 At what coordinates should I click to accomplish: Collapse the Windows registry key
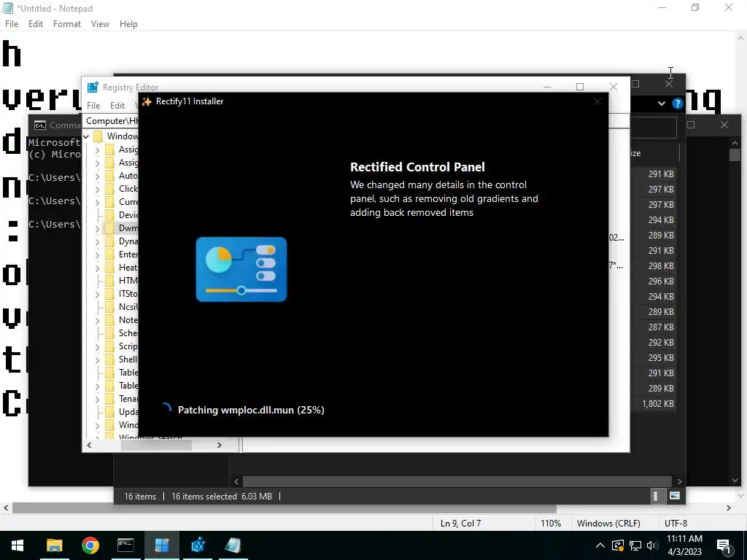click(86, 136)
